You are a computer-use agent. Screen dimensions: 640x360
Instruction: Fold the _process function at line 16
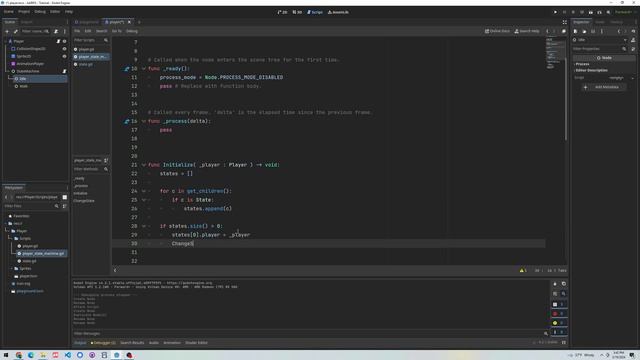[x=144, y=121]
